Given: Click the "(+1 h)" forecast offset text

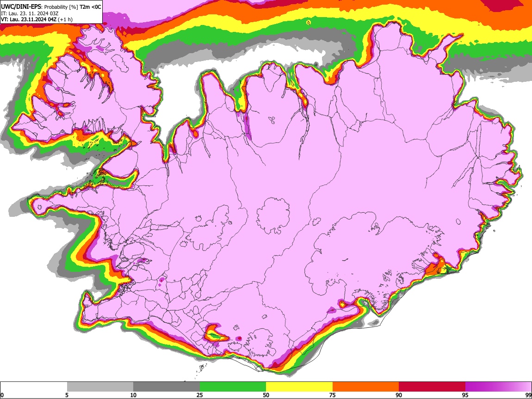Looking at the screenshot, I should tap(65, 19).
